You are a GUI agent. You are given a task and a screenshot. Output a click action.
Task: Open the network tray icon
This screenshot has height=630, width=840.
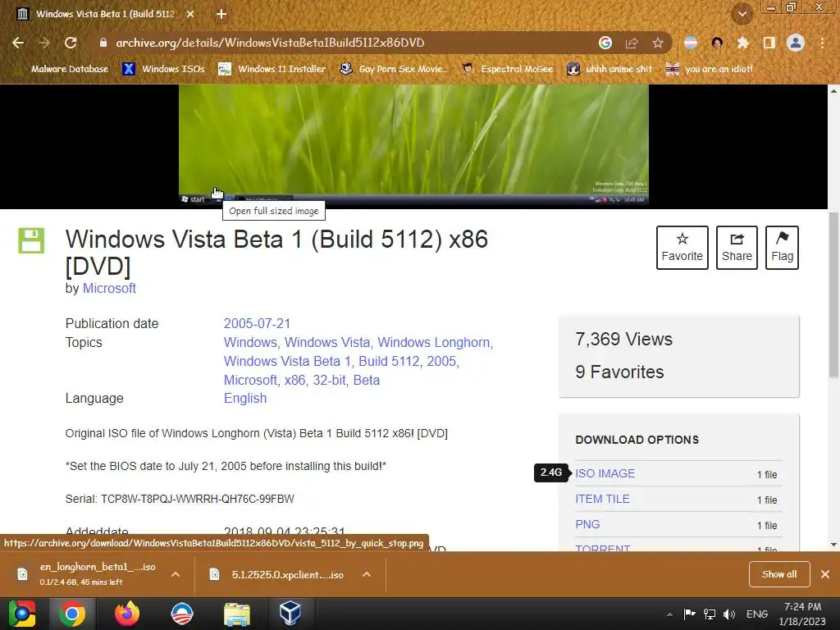point(710,614)
